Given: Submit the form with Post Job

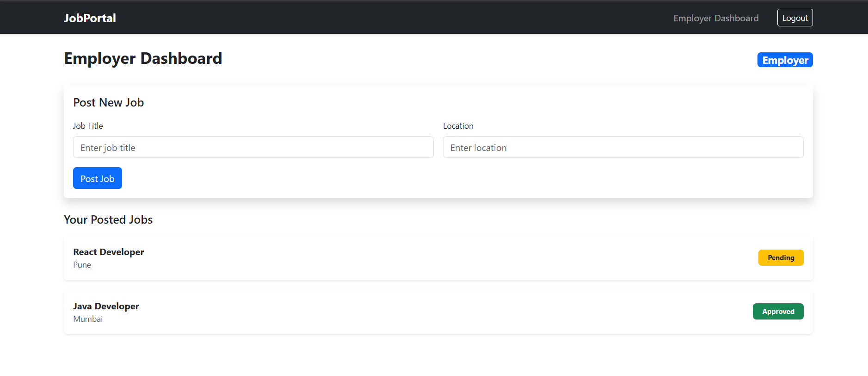Looking at the screenshot, I should tap(97, 178).
